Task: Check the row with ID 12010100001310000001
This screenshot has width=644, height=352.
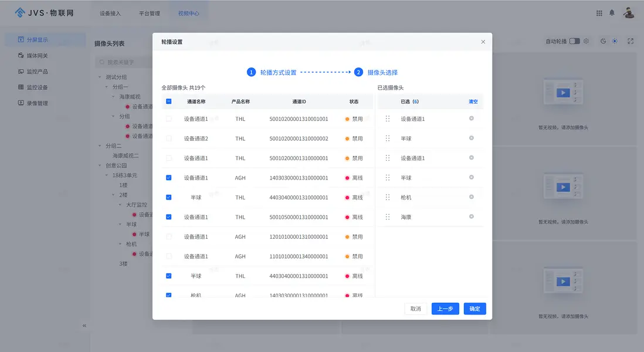Action: click(x=169, y=236)
